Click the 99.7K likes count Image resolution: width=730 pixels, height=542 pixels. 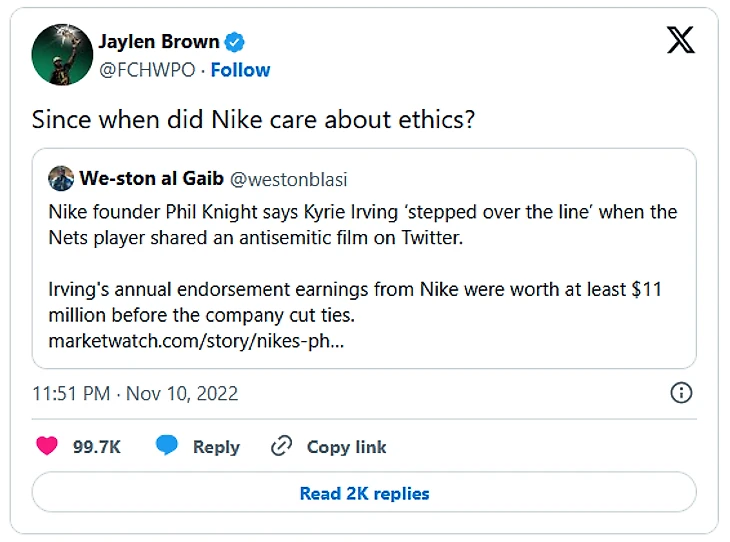pyautogui.click(x=97, y=447)
